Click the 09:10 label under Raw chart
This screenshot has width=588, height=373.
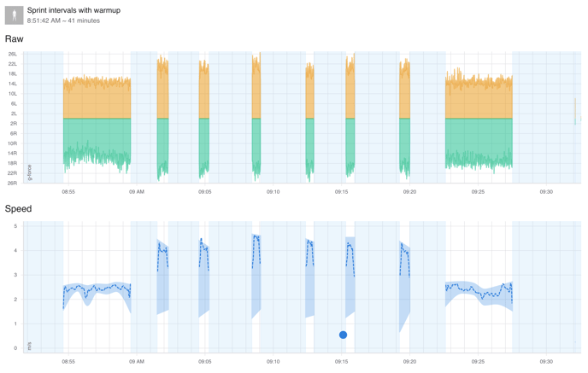(273, 192)
